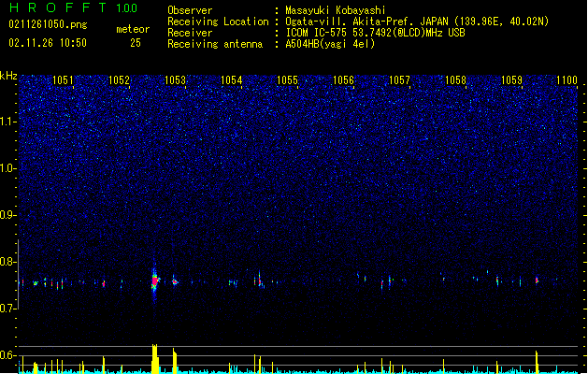Click the 'Receiving antenna' label

pos(215,44)
